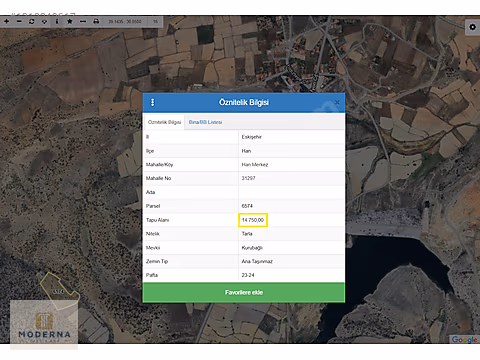The width and height of the screenshot is (480, 360).
Task: Close the Öznitelik Bilgisi dialog
Action: [x=337, y=102]
